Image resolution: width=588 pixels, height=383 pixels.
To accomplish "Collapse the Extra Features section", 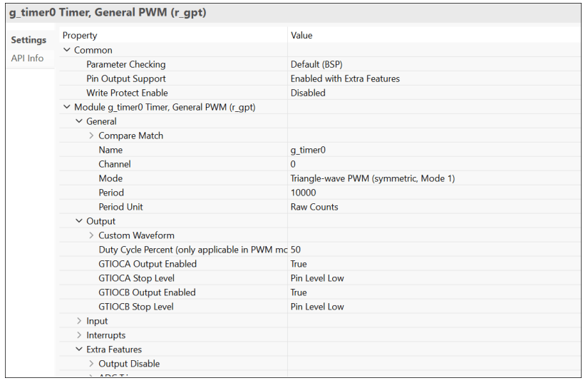I will click(x=79, y=349).
